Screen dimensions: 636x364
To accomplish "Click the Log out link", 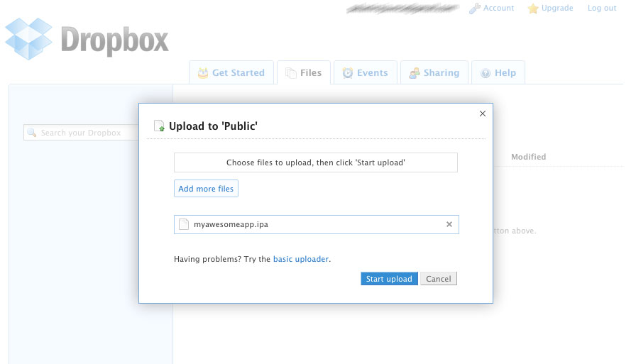I will [602, 8].
